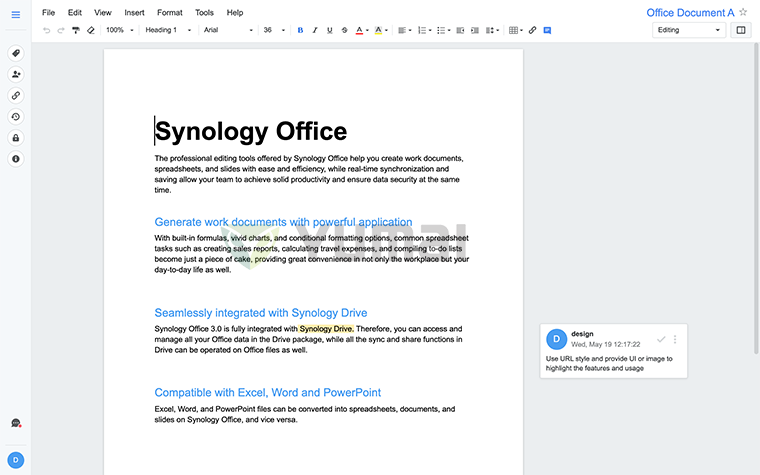Open the Format menu
The width and height of the screenshot is (760, 475).
pos(170,13)
